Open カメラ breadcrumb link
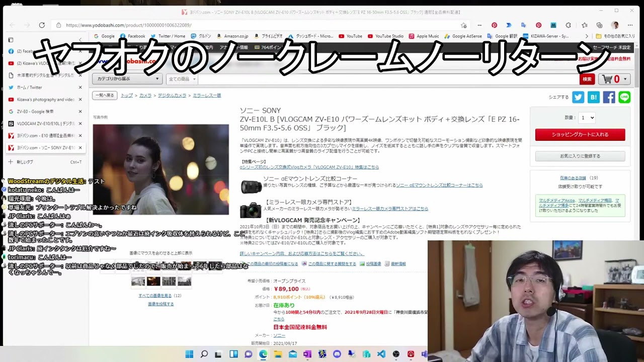644x362 pixels. click(x=145, y=96)
